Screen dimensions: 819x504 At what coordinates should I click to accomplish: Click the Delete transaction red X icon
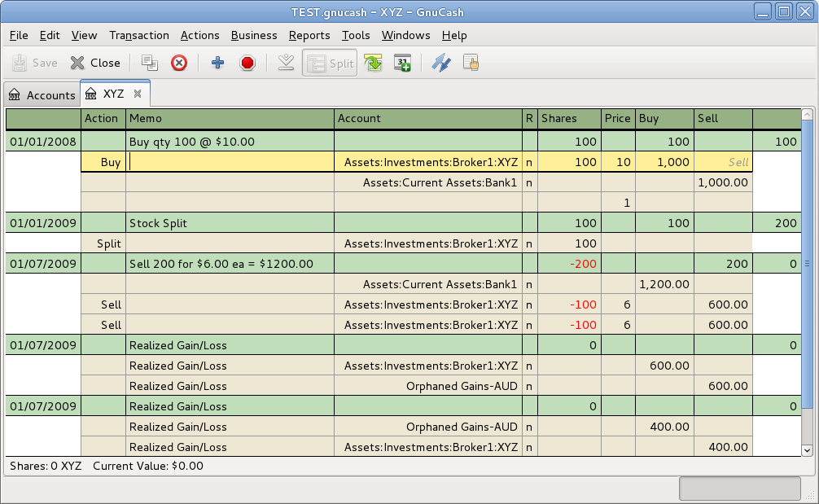(x=179, y=63)
